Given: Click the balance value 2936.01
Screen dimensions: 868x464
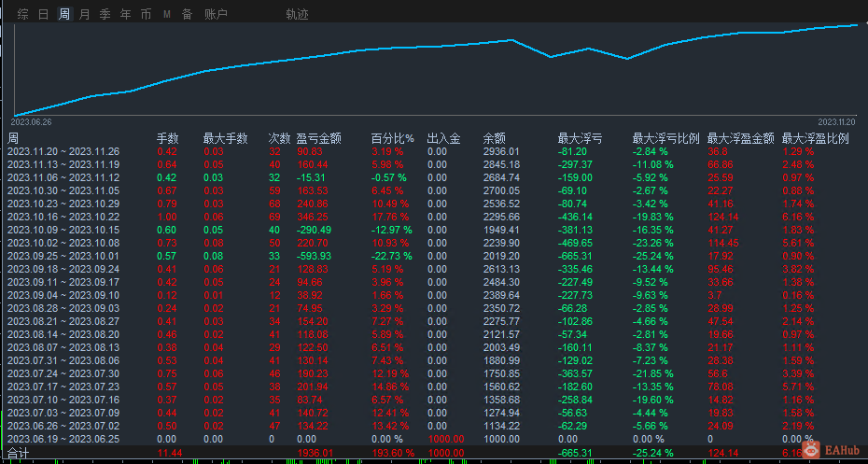Looking at the screenshot, I should 501,151.
